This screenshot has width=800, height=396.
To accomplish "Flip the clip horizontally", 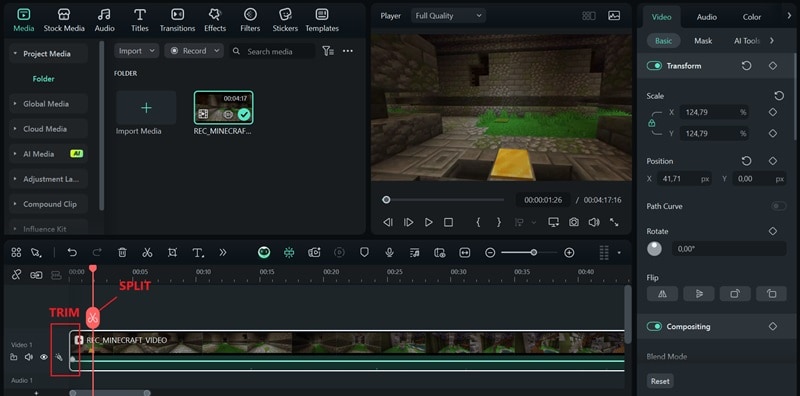I will coord(662,294).
